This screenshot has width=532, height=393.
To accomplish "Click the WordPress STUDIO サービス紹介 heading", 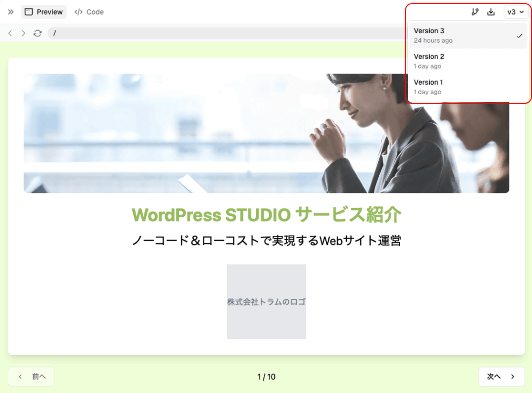I will (x=267, y=215).
